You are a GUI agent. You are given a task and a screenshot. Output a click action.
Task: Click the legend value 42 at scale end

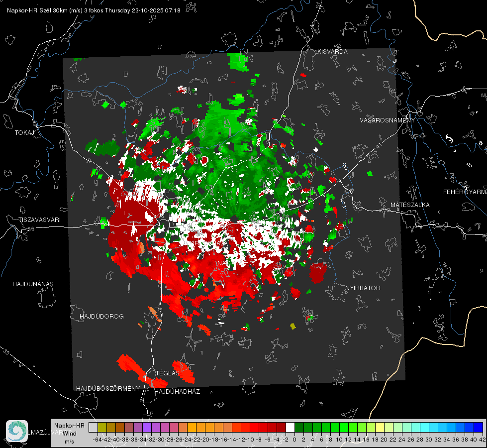point(483,440)
